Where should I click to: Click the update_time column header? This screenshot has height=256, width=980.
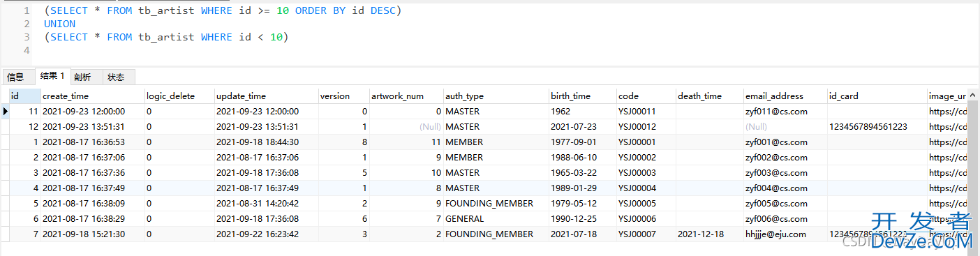click(x=266, y=96)
